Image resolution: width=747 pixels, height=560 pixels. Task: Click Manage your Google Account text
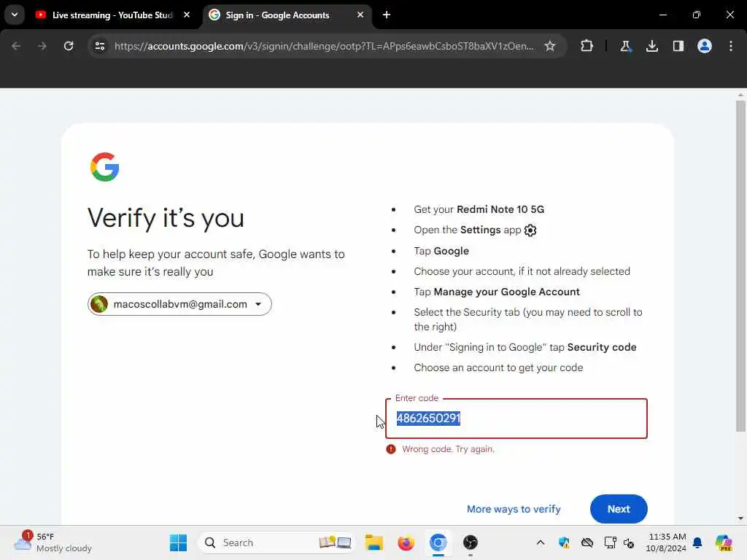coord(506,292)
